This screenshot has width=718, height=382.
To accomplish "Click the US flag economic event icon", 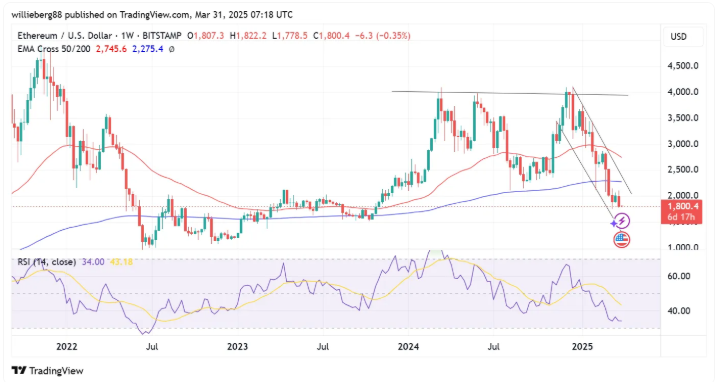I will [x=621, y=239].
